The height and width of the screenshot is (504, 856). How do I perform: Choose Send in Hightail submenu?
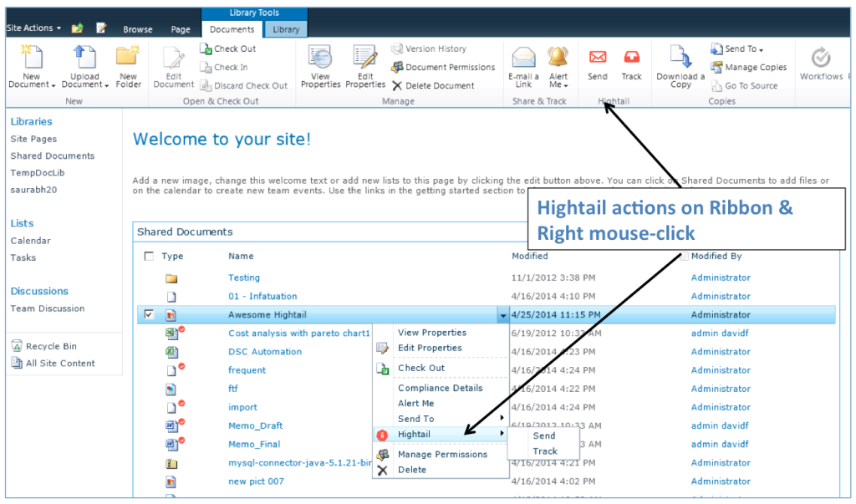click(544, 435)
